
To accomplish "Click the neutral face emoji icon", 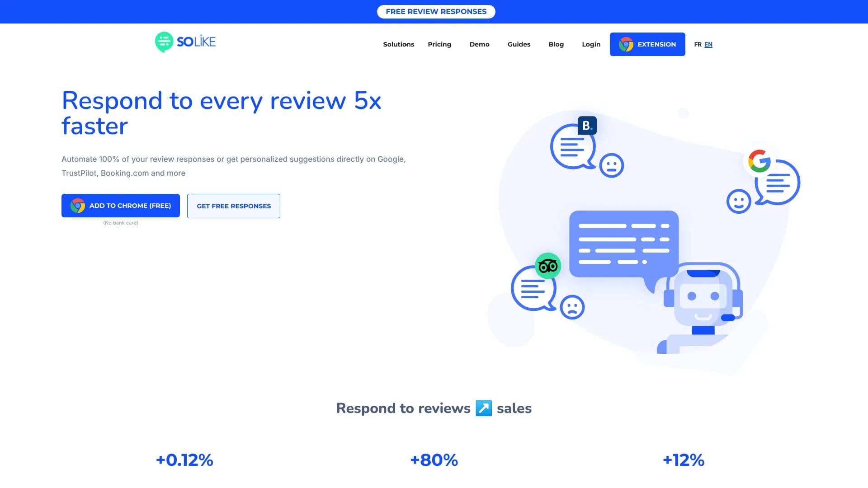I will click(x=612, y=165).
